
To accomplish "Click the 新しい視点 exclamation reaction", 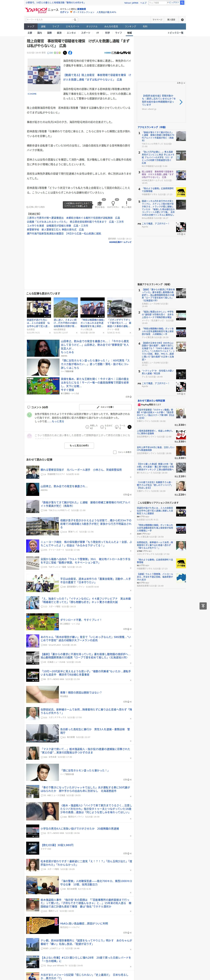I will (127, 205).
